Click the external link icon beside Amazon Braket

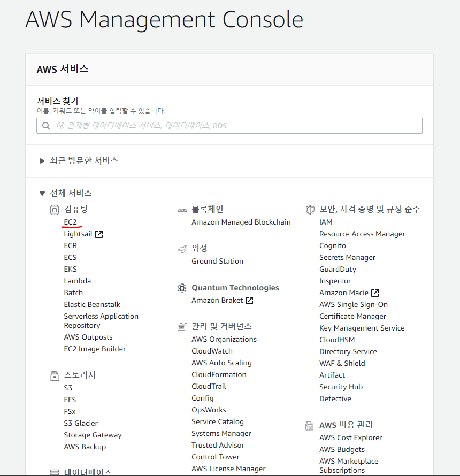pos(249,301)
